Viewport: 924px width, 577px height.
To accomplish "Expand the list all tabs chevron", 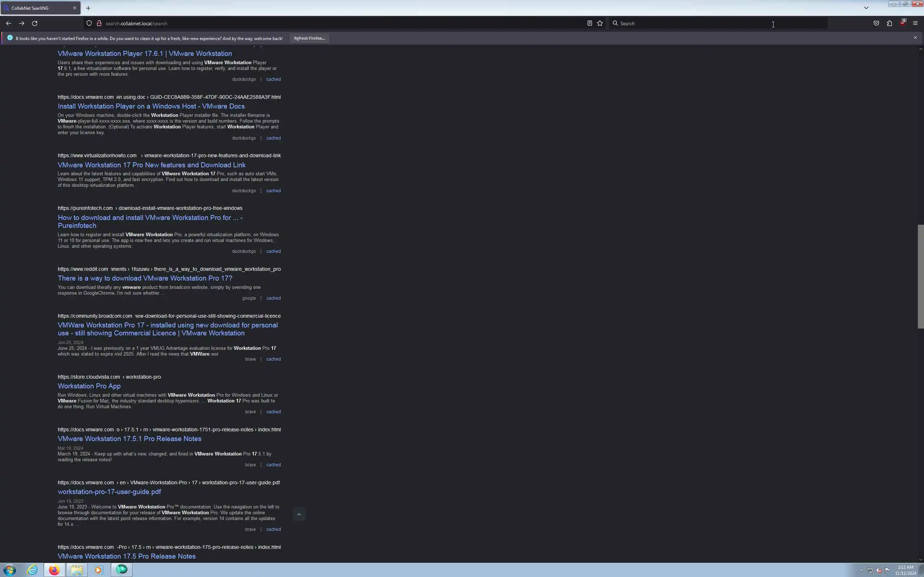I will point(866,8).
